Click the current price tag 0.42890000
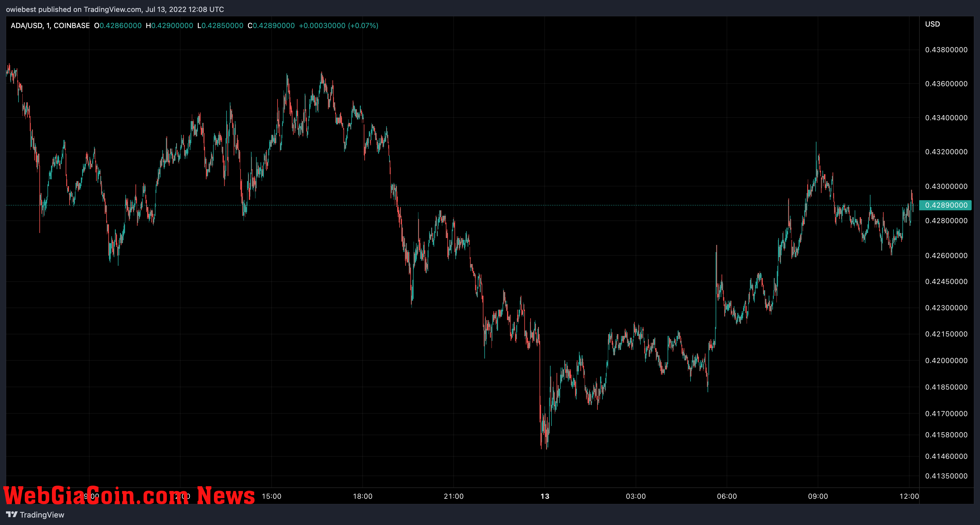Image resolution: width=980 pixels, height=525 pixels. [945, 205]
